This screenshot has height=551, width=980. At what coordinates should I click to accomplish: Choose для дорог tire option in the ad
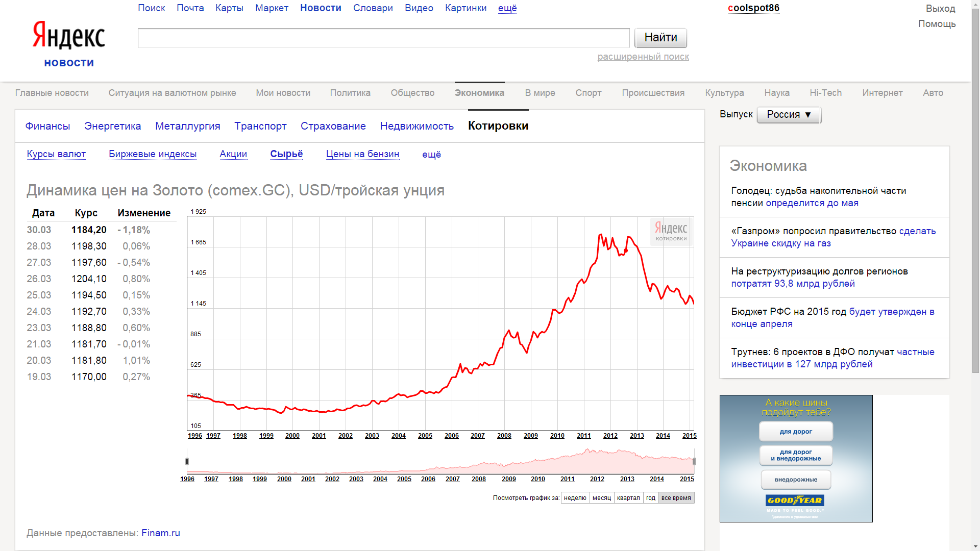[795, 432]
